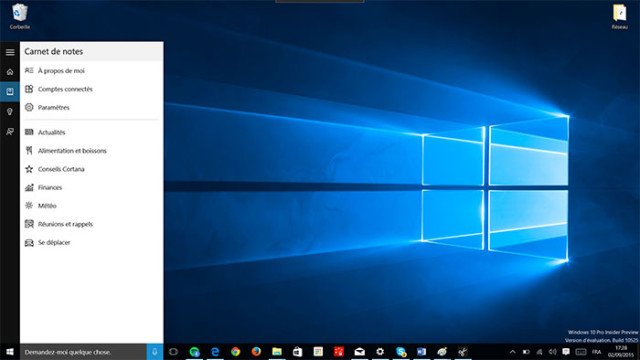Launch Microsoft Edge from taskbar
This screenshot has width=640, height=360.
click(215, 352)
